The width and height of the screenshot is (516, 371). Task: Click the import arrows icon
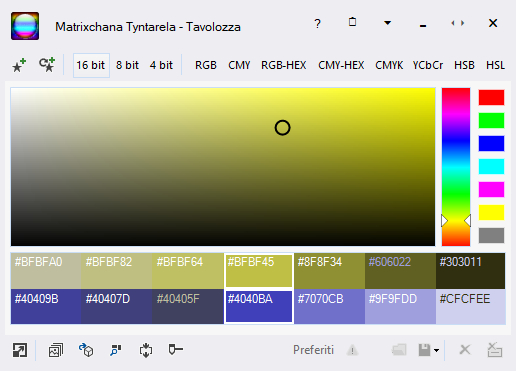pyautogui.click(x=146, y=350)
